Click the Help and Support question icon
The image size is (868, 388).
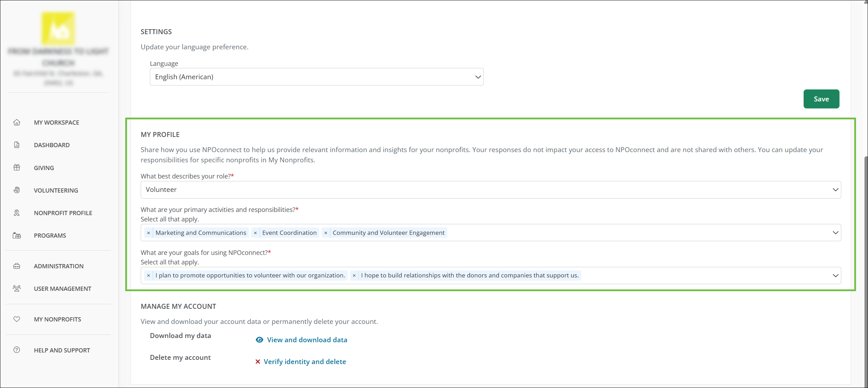[x=17, y=350]
